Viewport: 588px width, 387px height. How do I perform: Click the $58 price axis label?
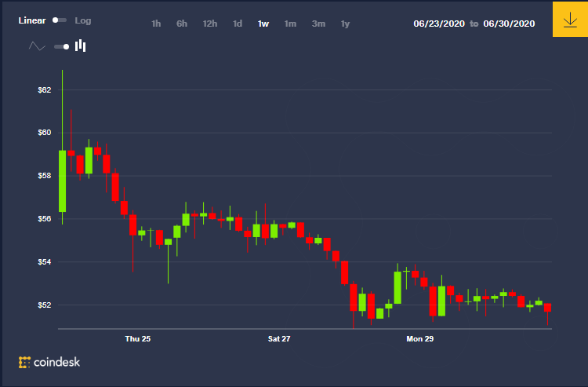pyautogui.click(x=44, y=176)
